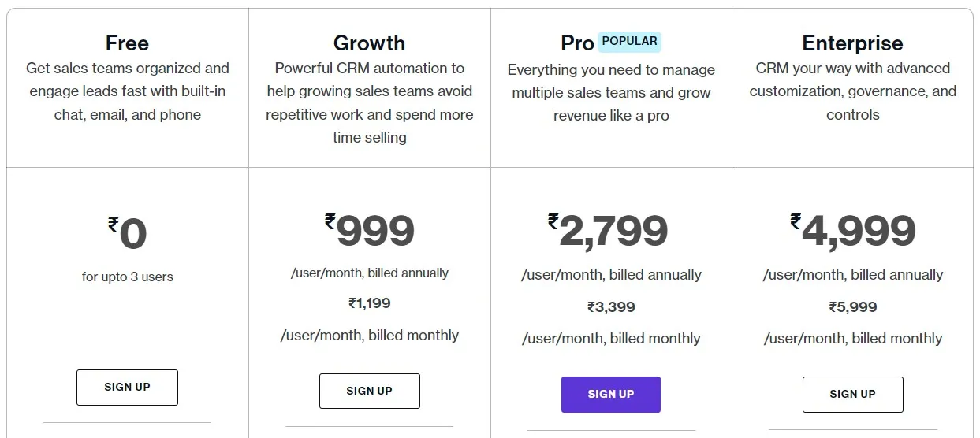The width and height of the screenshot is (980, 438).
Task: Click the Pro plan description text
Action: pos(611,93)
